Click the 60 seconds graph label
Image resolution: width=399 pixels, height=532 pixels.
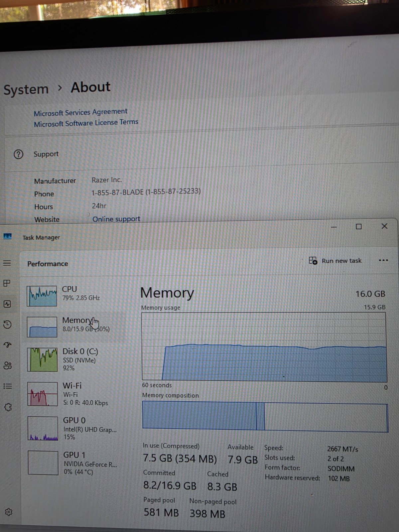tap(157, 385)
